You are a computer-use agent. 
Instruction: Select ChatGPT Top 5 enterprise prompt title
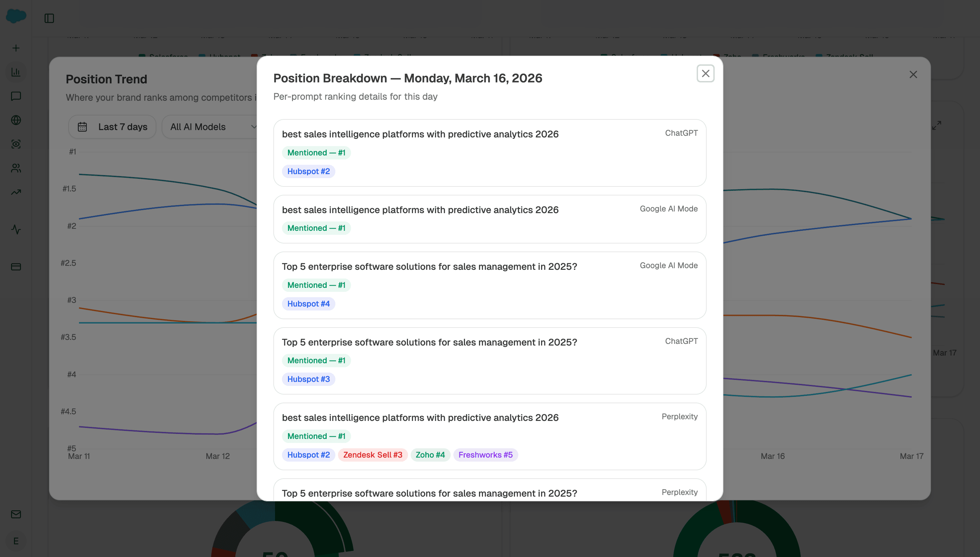(430, 343)
